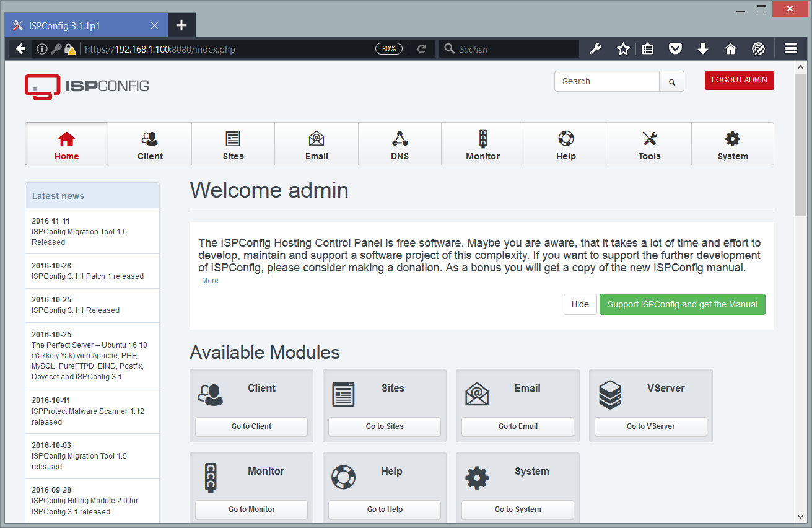Click LOGOUT ADMIN button
The height and width of the screenshot is (528, 812).
click(739, 80)
